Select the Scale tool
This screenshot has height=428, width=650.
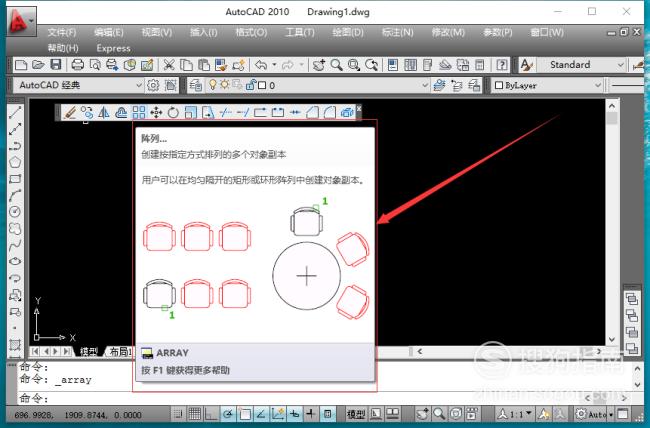click(x=191, y=112)
